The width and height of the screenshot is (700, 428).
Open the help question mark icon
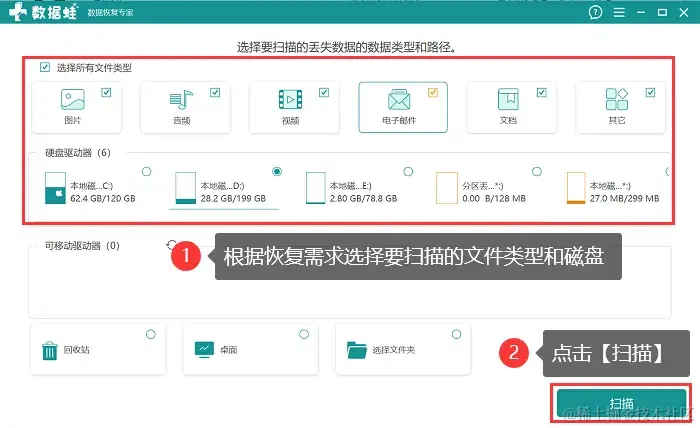coord(595,12)
